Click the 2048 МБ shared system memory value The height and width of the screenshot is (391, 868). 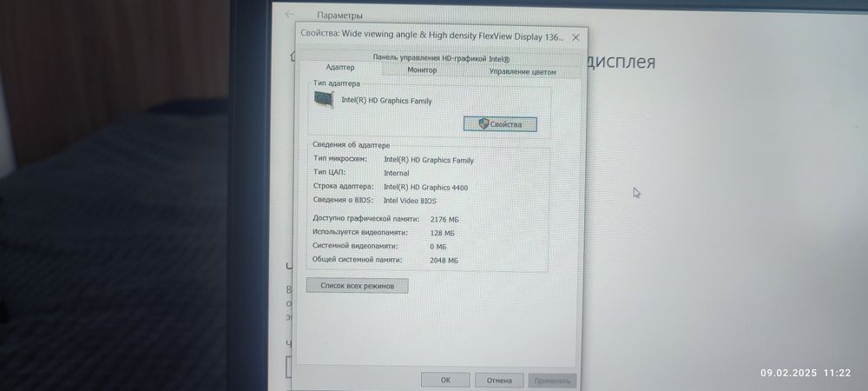(444, 261)
